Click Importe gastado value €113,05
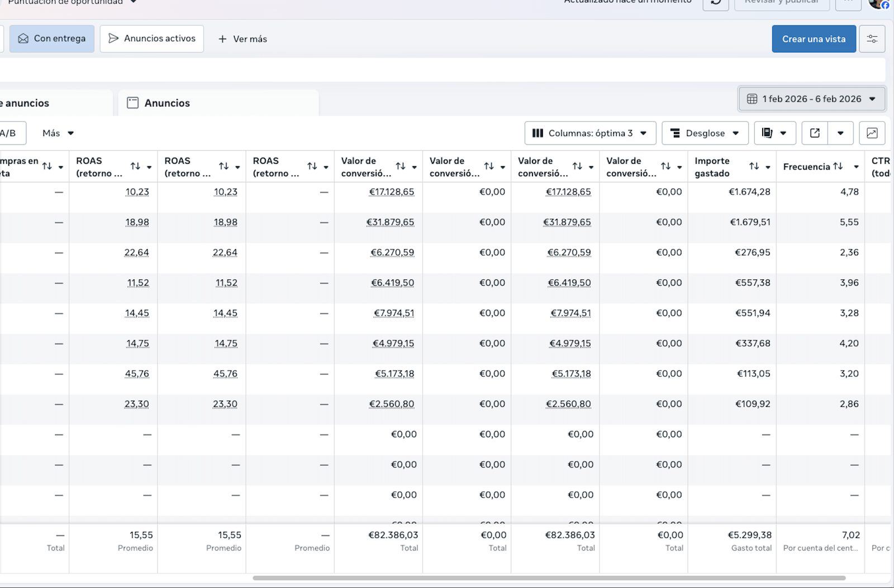This screenshot has height=588, width=894. 753,374
